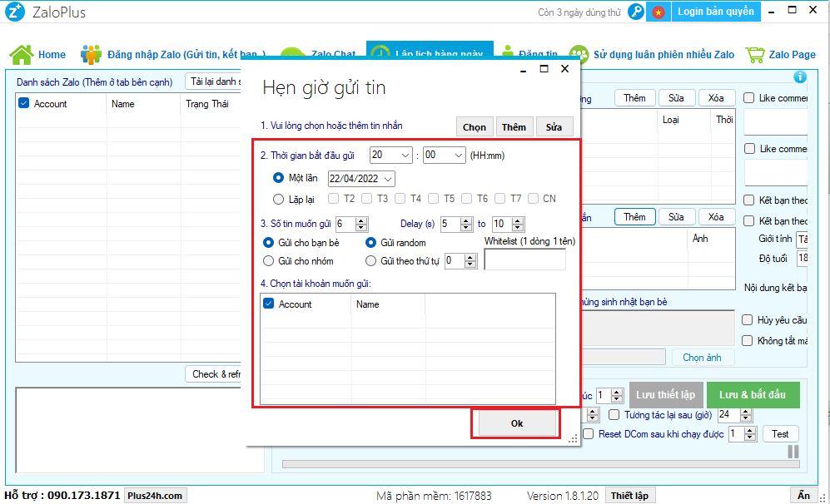
Task: Click the pause icon near progress bar
Action: pyautogui.click(x=793, y=451)
